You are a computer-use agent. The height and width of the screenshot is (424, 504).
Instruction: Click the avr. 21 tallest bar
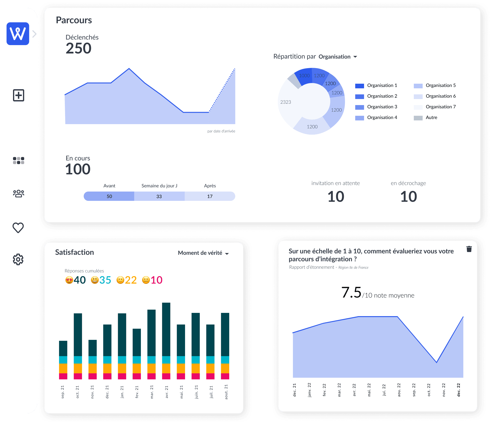click(x=166, y=341)
